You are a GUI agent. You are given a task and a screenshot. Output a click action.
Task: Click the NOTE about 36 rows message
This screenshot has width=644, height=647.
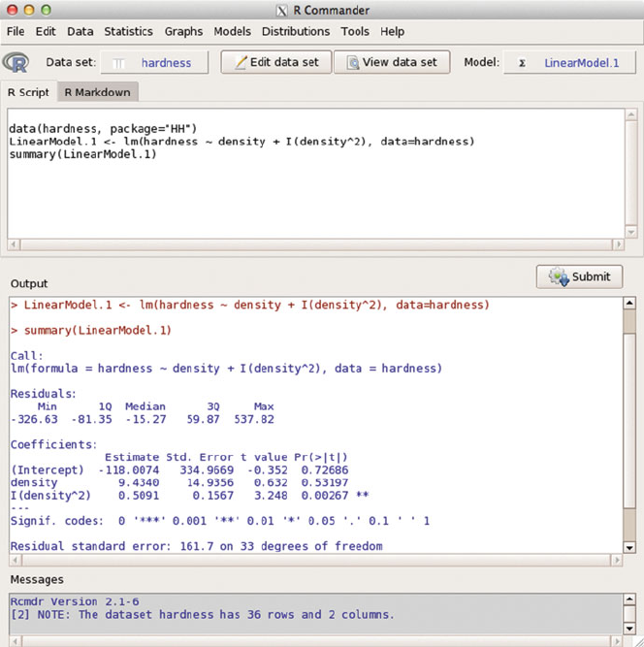coord(202,615)
